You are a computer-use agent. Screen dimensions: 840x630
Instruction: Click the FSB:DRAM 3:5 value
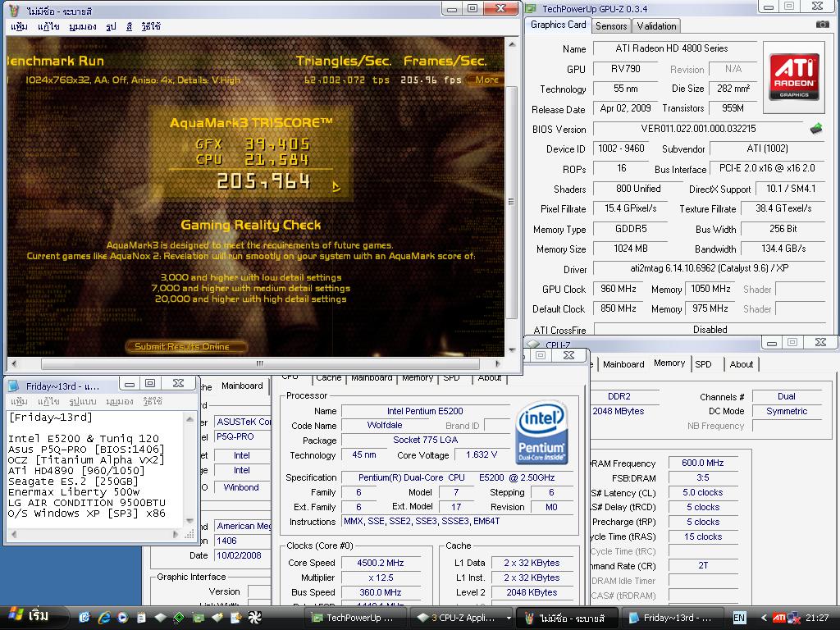(703, 477)
